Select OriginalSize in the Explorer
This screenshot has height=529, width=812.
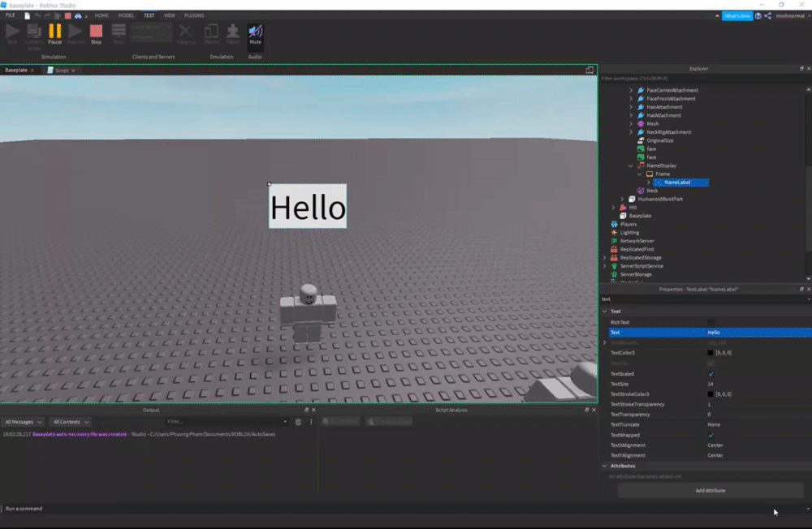pyautogui.click(x=659, y=140)
